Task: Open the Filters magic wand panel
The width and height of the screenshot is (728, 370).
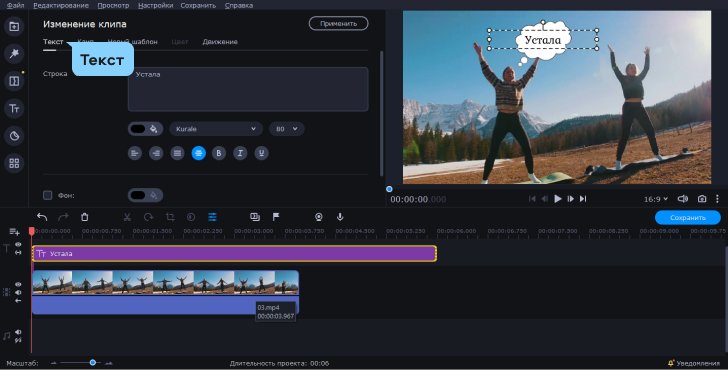Action: [14, 53]
